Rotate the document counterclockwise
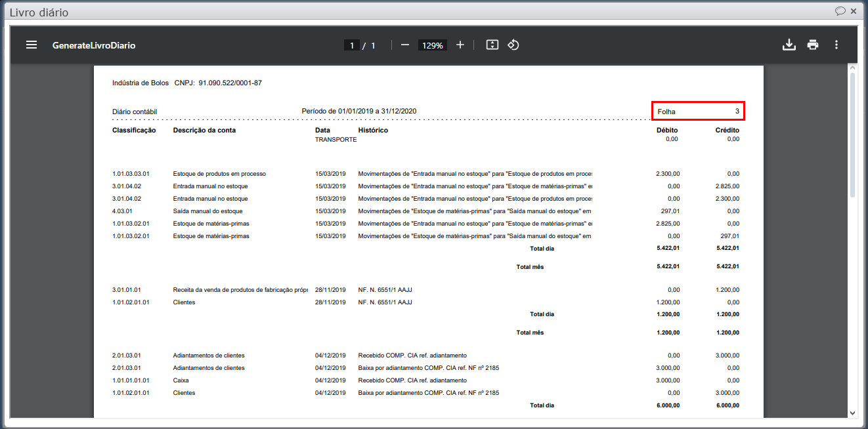The width and height of the screenshot is (868, 429). coord(513,45)
